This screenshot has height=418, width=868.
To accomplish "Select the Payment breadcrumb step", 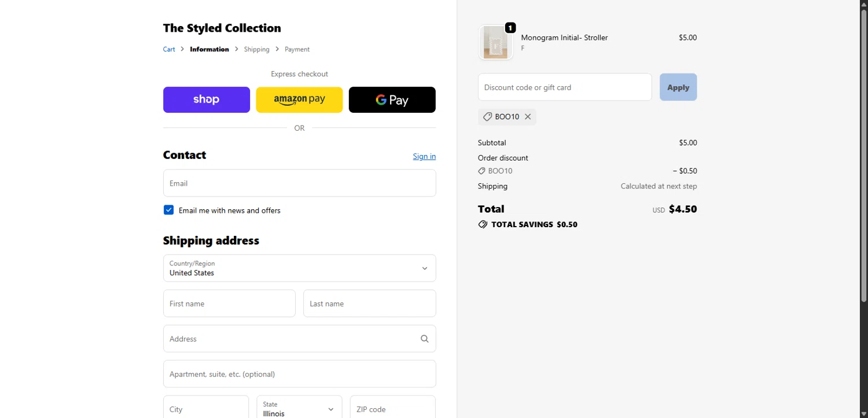I will point(297,49).
